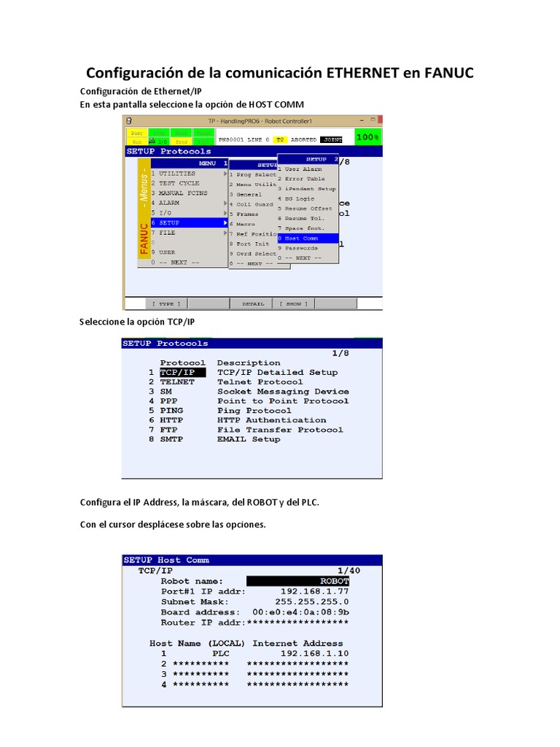Viewport: 560px width, 747px height.
Task: Click host row 4 empty name field
Action: click(201, 684)
